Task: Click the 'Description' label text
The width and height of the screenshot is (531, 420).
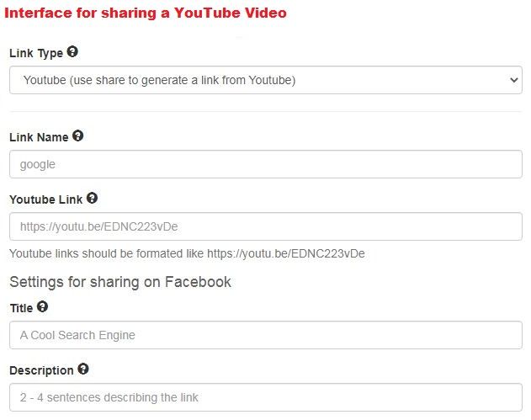Action: (x=41, y=370)
